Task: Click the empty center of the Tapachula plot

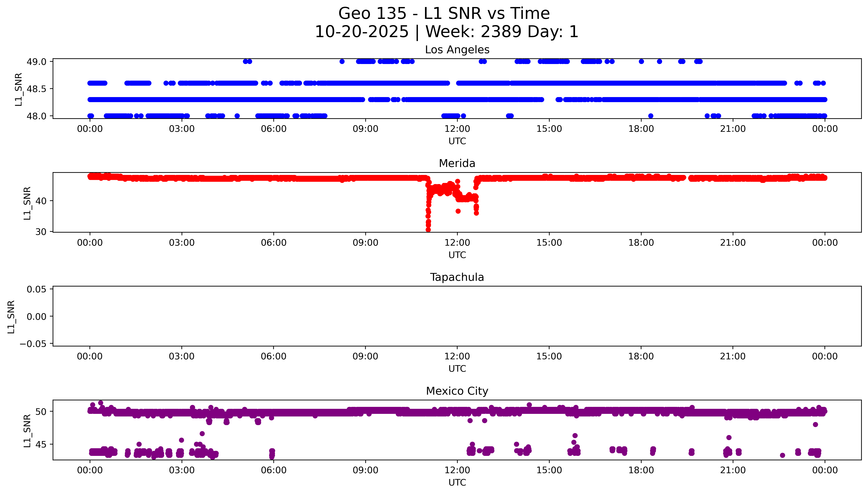Action: 457,316
